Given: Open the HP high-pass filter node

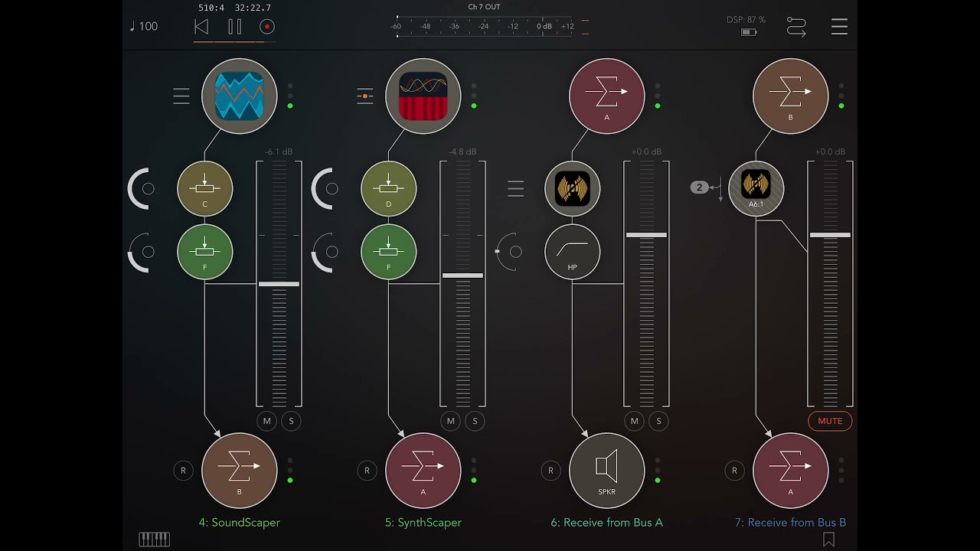Looking at the screenshot, I should click(x=573, y=252).
